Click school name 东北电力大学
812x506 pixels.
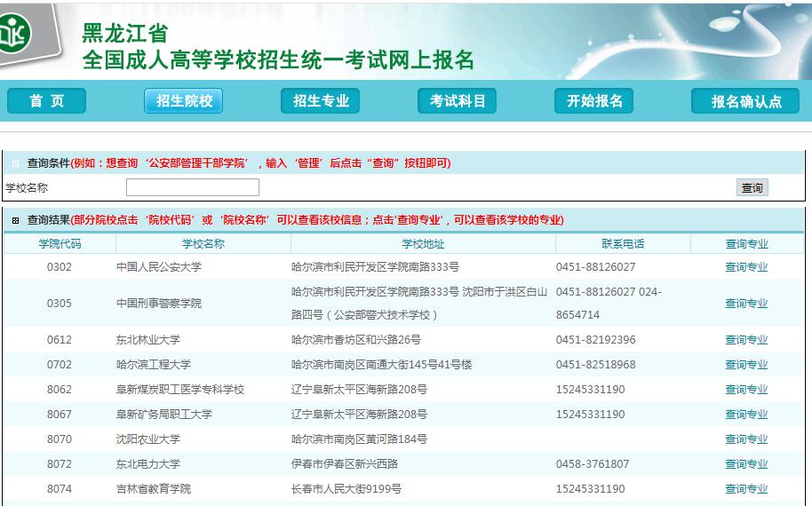pyautogui.click(x=148, y=464)
